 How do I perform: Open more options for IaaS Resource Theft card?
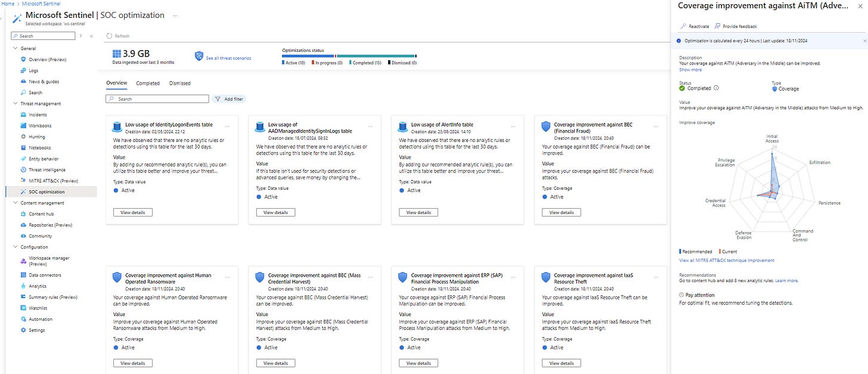656,277
